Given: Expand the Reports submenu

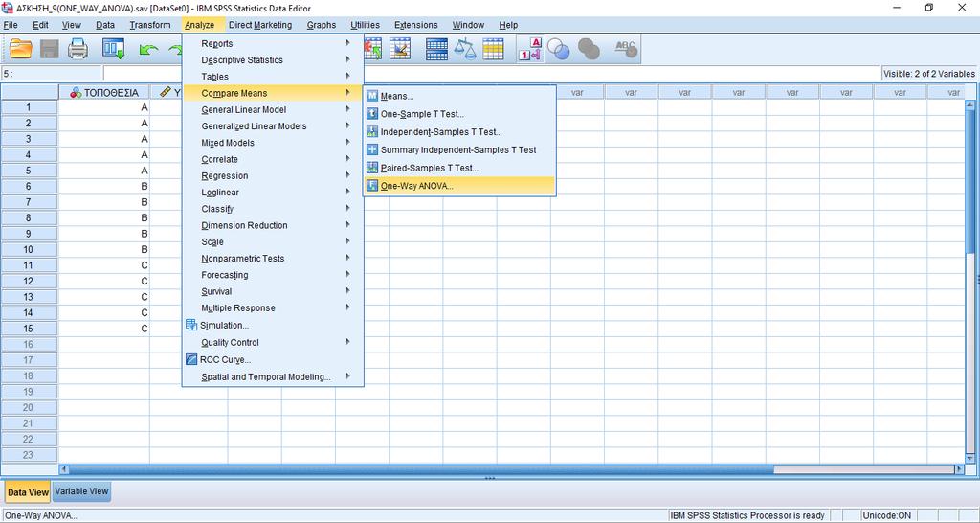Looking at the screenshot, I should point(273,44).
